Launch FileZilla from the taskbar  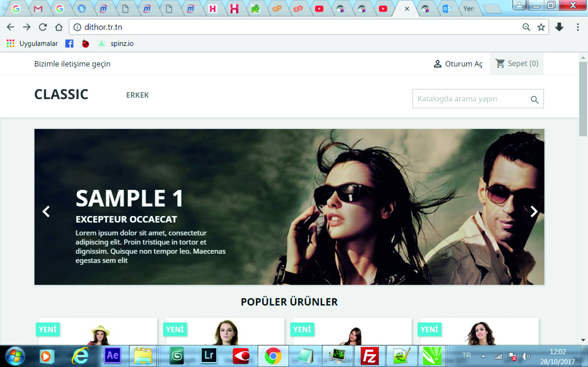[370, 356]
